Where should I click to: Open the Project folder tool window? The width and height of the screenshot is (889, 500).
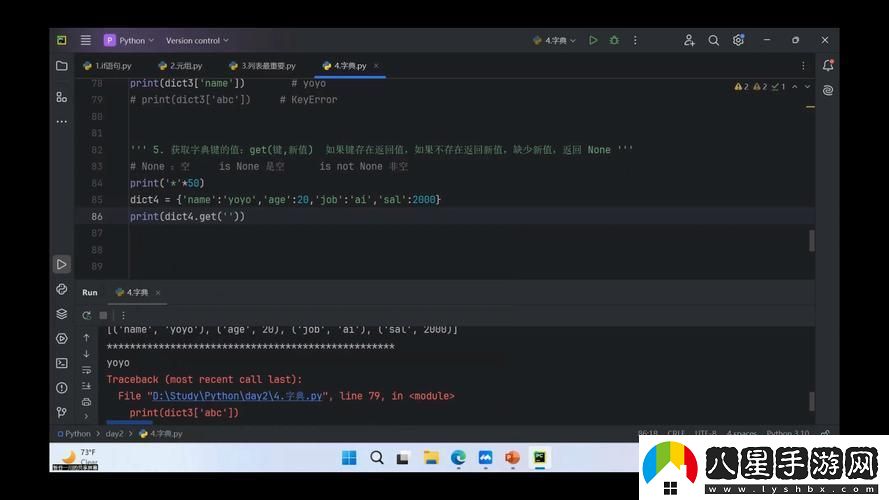(x=62, y=66)
